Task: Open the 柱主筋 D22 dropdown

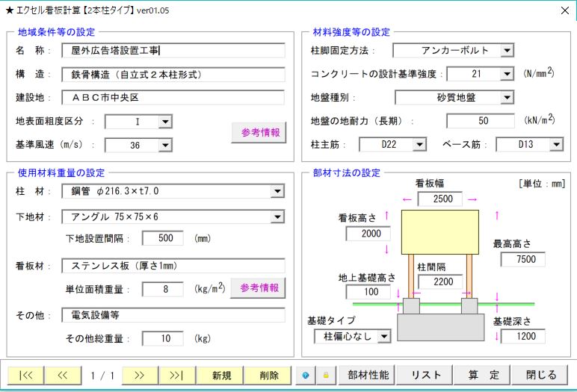Action: (419, 145)
